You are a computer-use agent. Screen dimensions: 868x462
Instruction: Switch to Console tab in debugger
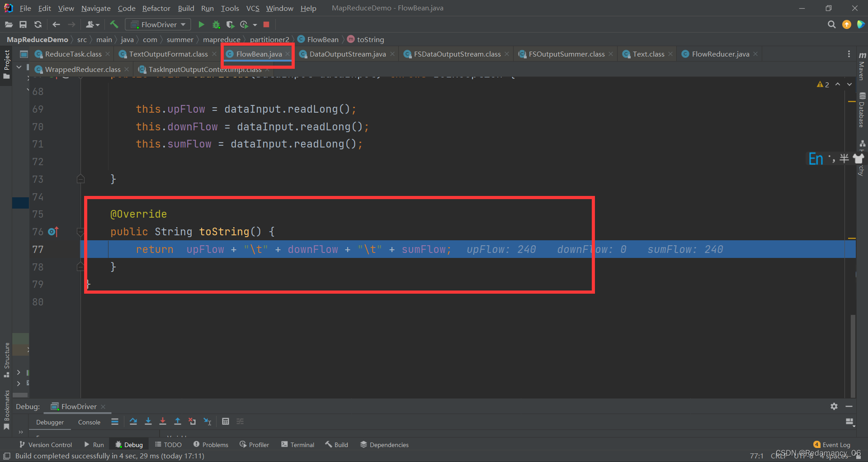tap(89, 422)
